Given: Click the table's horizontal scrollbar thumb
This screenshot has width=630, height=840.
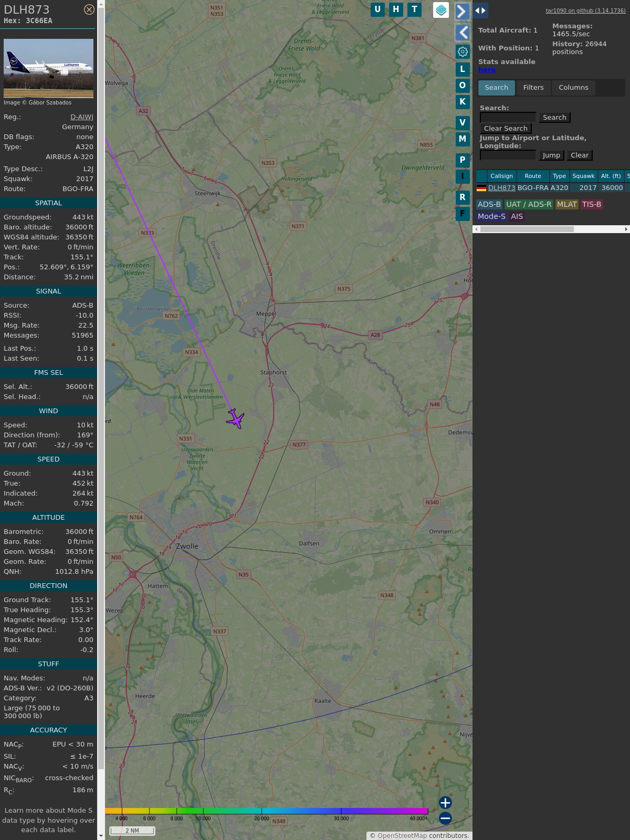Looking at the screenshot, I should pyautogui.click(x=527, y=229).
